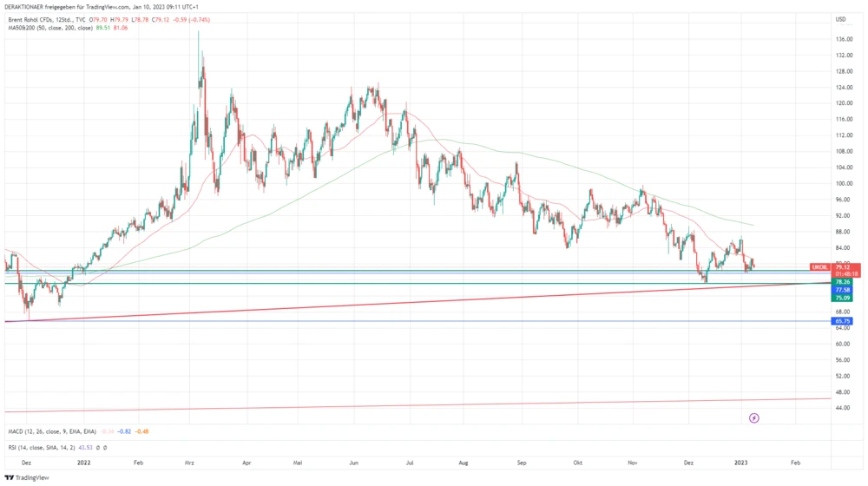868x486 pixels.
Task: Click the 2022 label on time axis
Action: (84, 463)
